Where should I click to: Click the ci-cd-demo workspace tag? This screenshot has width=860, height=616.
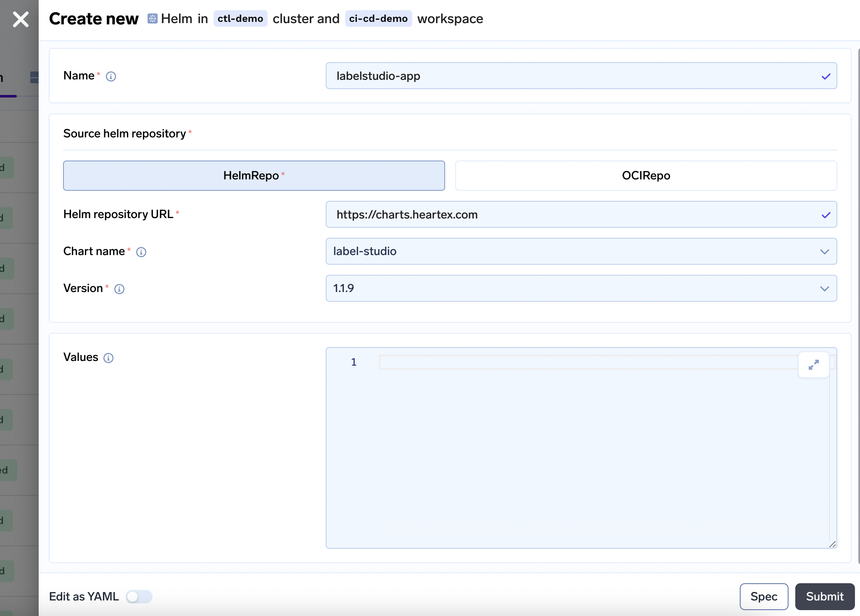(x=378, y=18)
